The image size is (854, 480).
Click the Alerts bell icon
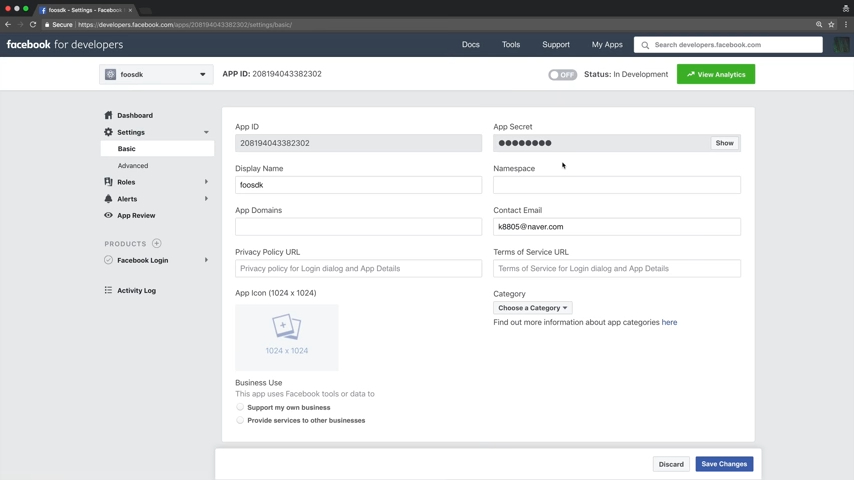pos(108,199)
